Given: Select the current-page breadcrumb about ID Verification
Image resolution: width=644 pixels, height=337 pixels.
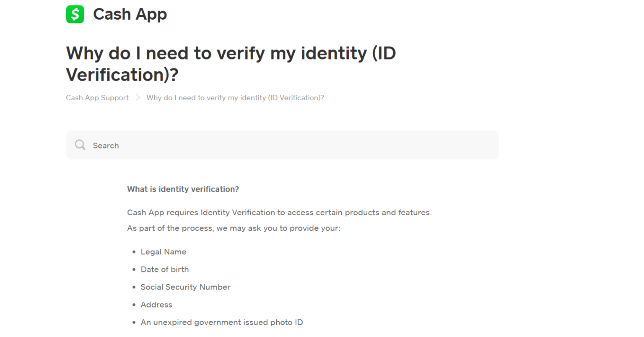Looking at the screenshot, I should [235, 98].
